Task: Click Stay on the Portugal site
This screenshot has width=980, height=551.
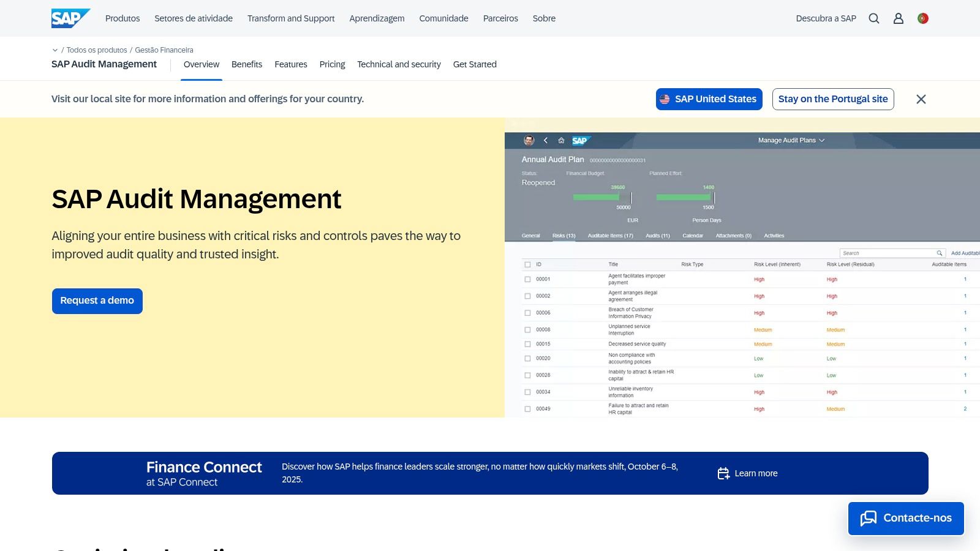Action: 833,99
